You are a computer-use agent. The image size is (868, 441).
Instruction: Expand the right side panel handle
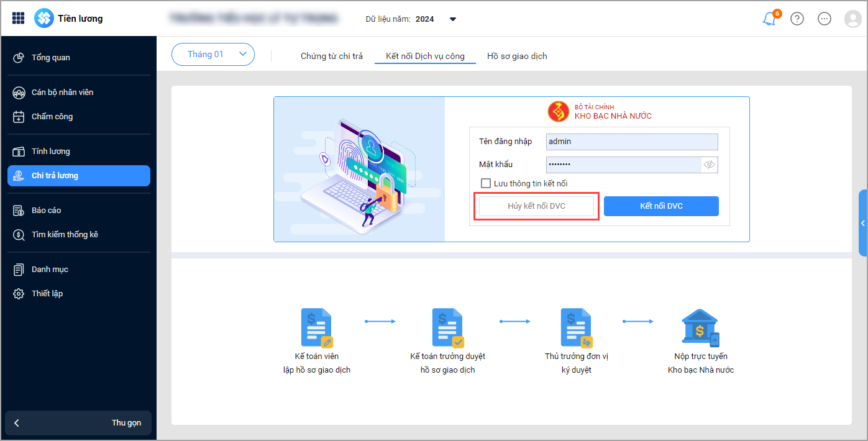[x=863, y=223]
